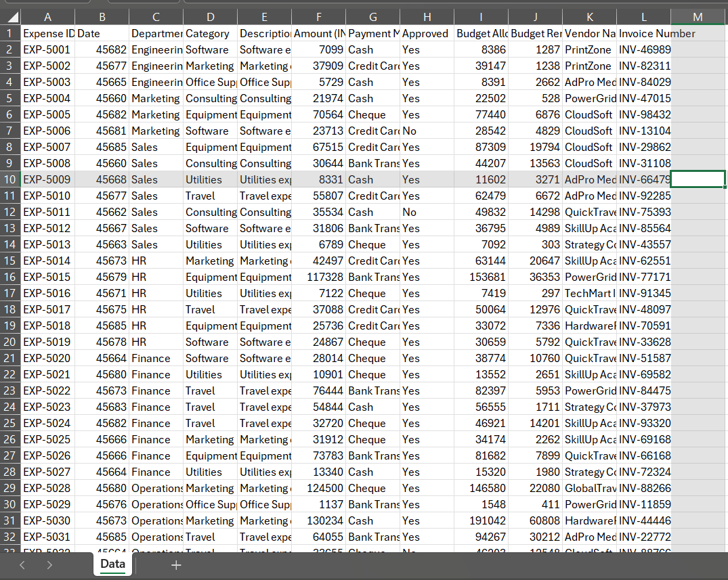Select column M header
This screenshot has width=728, height=580.
tap(698, 17)
